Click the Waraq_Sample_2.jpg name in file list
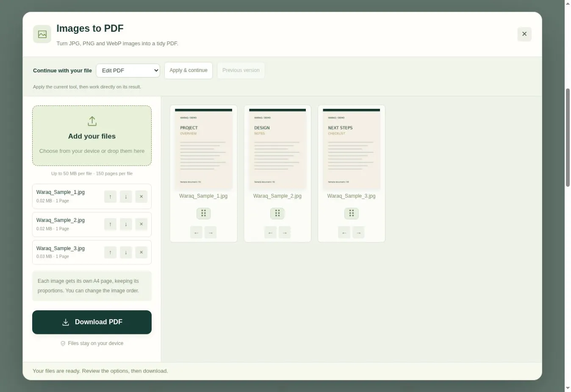Viewport: 571px width, 392px height. pyautogui.click(x=61, y=220)
